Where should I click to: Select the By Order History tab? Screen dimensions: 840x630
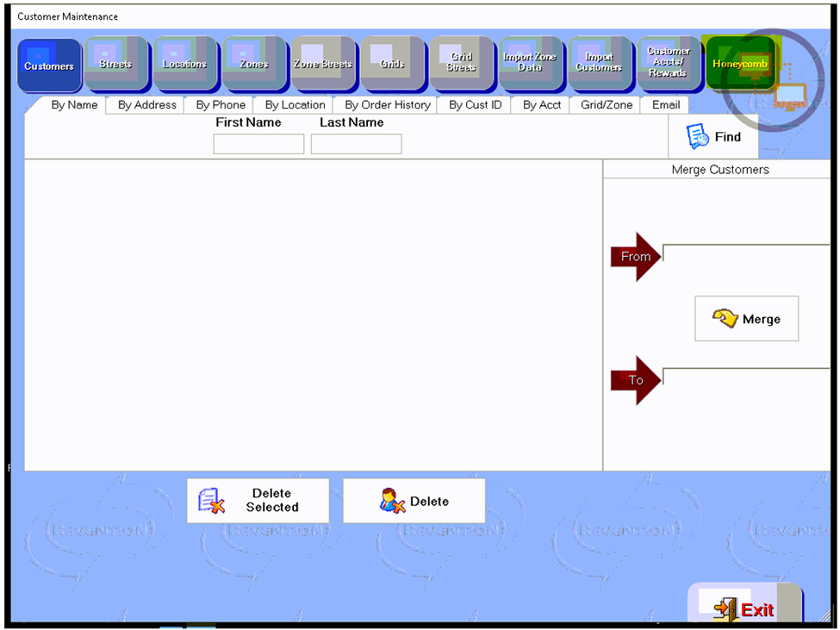(x=388, y=105)
